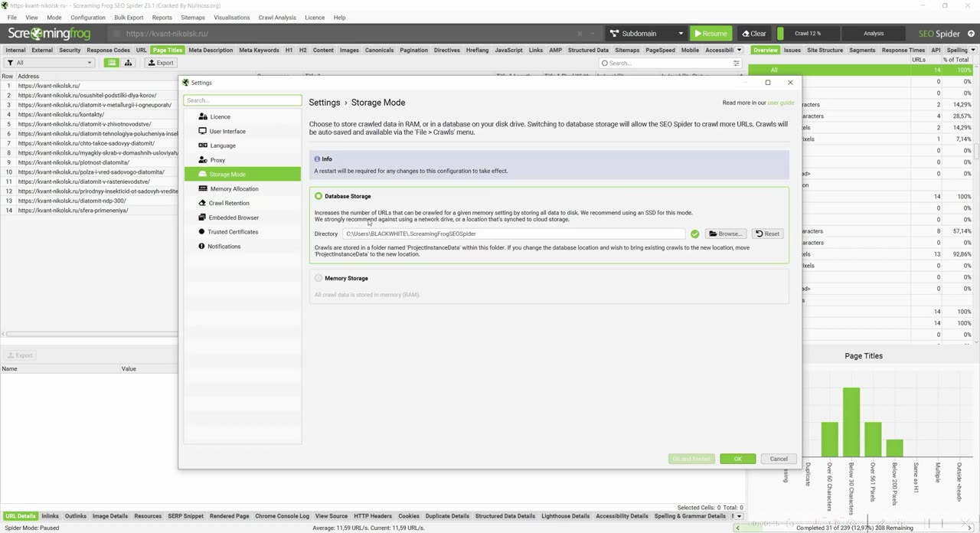Viewport: 980px width, 533px height.
Task: Click the Crawl 12% progress bar
Action: 808,34
